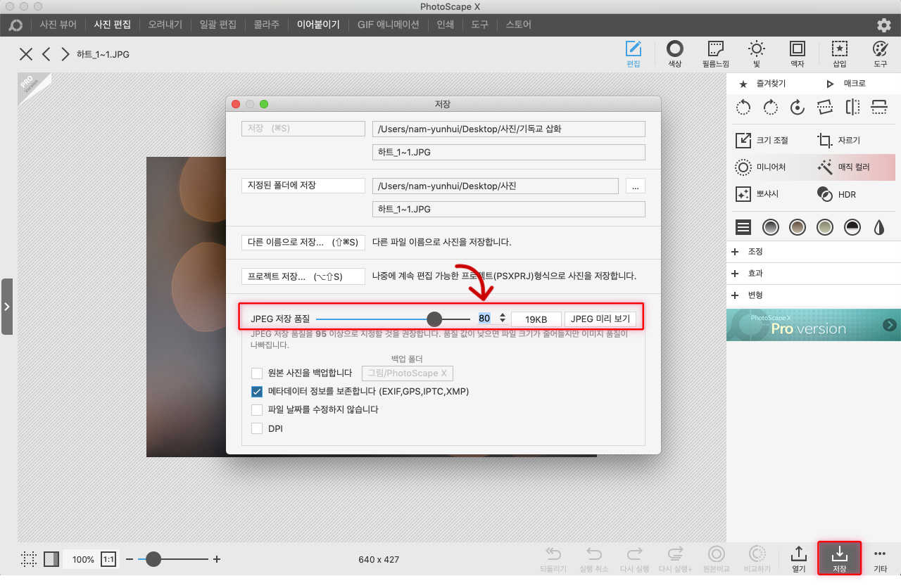The image size is (901, 588).
Task: Switch to the 인쇄 tab
Action: pos(445,25)
